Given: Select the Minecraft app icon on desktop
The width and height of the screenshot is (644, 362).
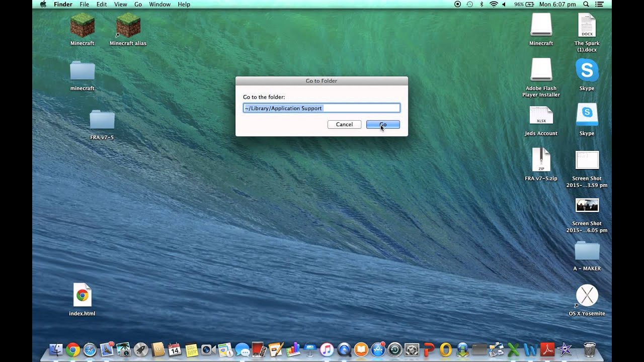Looking at the screenshot, I should (x=82, y=26).
